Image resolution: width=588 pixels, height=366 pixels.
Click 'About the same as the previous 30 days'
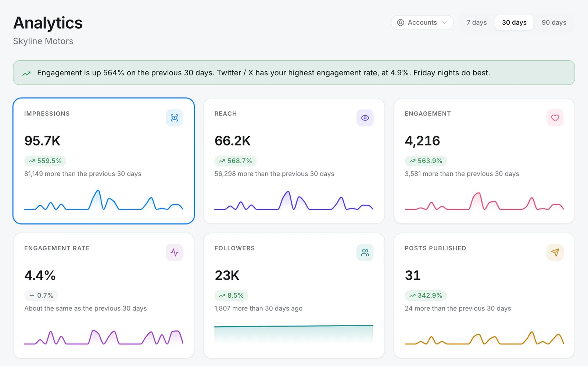click(x=86, y=308)
